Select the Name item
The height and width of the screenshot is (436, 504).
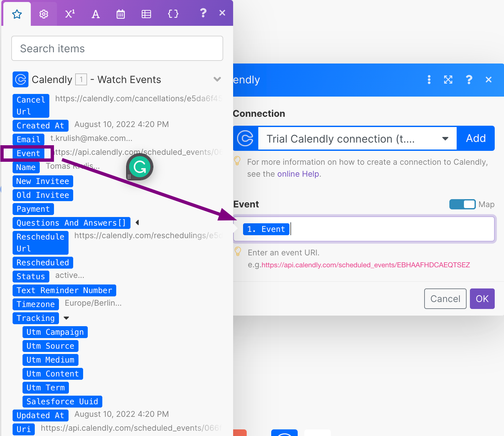(26, 167)
